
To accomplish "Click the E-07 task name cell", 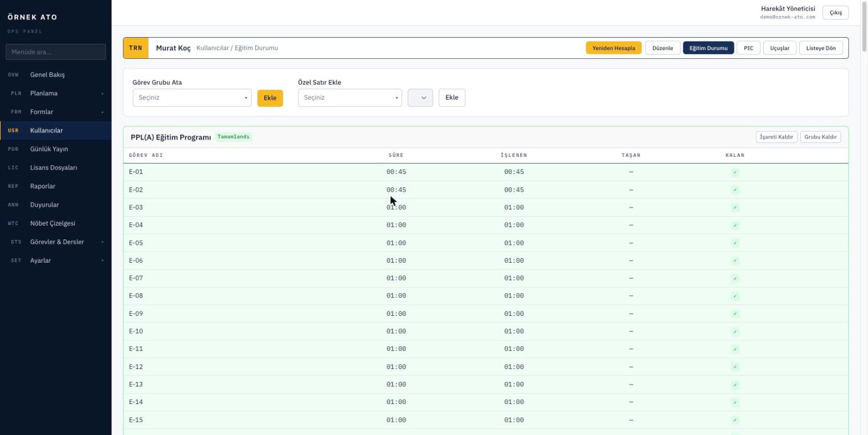I will 136,278.
